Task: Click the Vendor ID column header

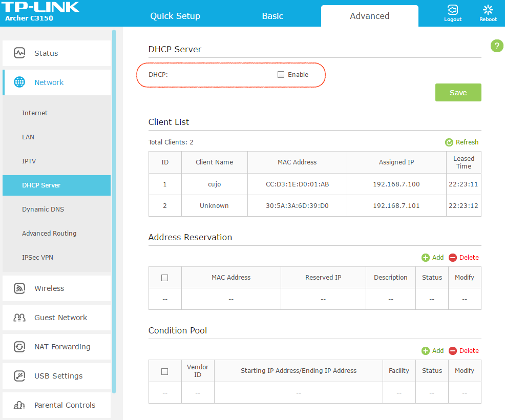Action: point(198,371)
